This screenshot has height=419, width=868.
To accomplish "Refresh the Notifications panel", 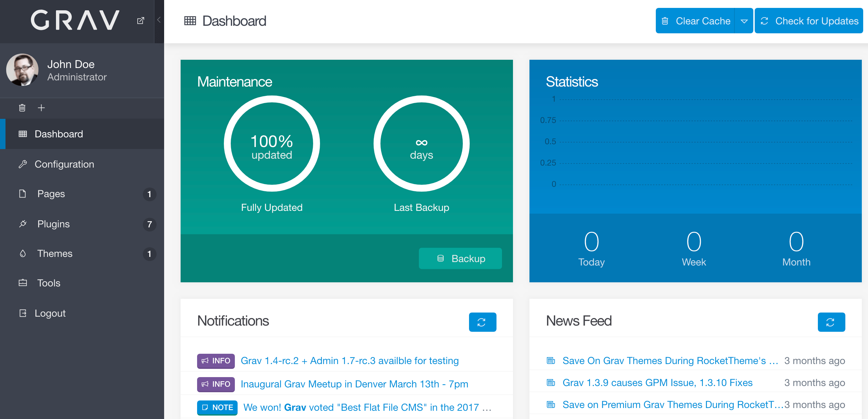I will [482, 322].
